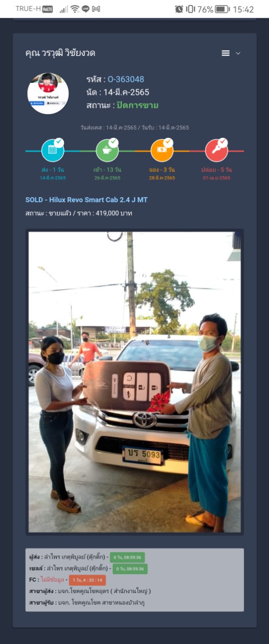The image size is (269, 644).
Task: Tap the red key release stage icon
Action: (216, 150)
